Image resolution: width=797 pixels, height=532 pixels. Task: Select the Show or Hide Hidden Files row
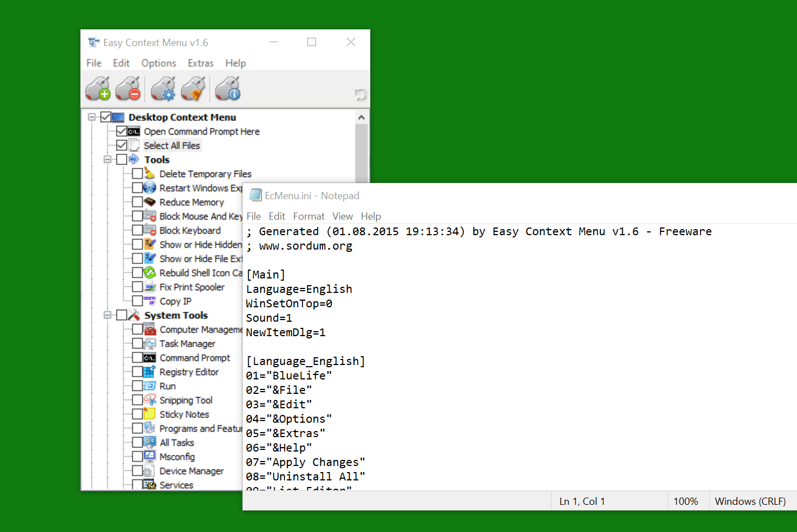(x=201, y=245)
